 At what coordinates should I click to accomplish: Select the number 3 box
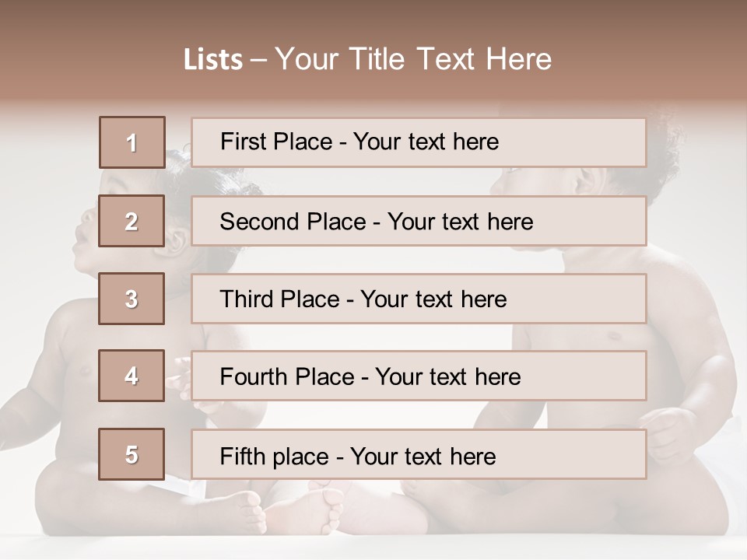click(x=132, y=299)
